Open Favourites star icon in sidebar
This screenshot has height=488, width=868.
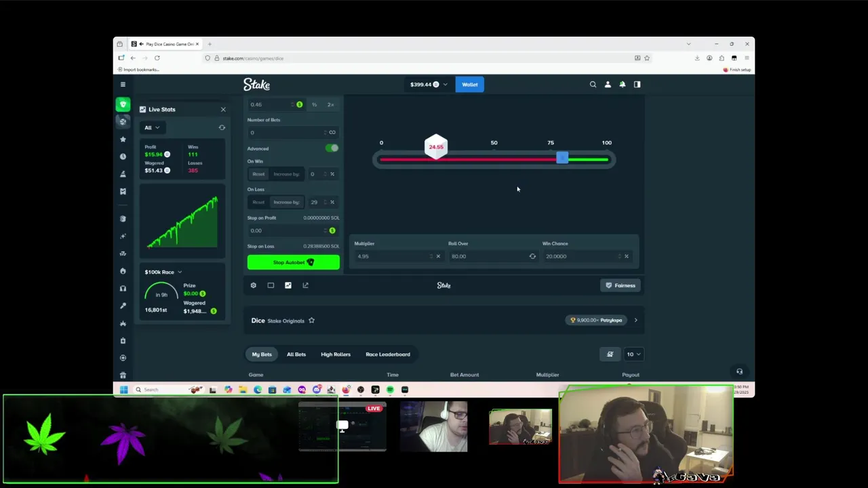(123, 139)
